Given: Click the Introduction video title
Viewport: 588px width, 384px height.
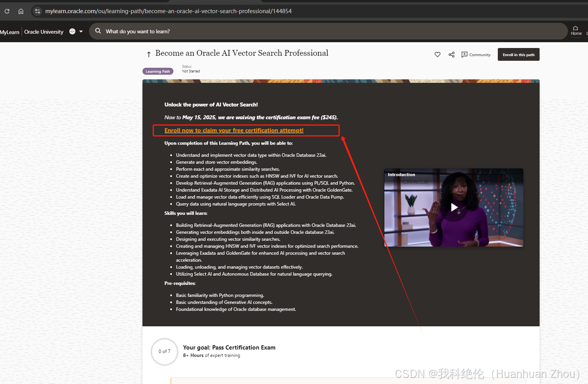Looking at the screenshot, I should [x=401, y=175].
